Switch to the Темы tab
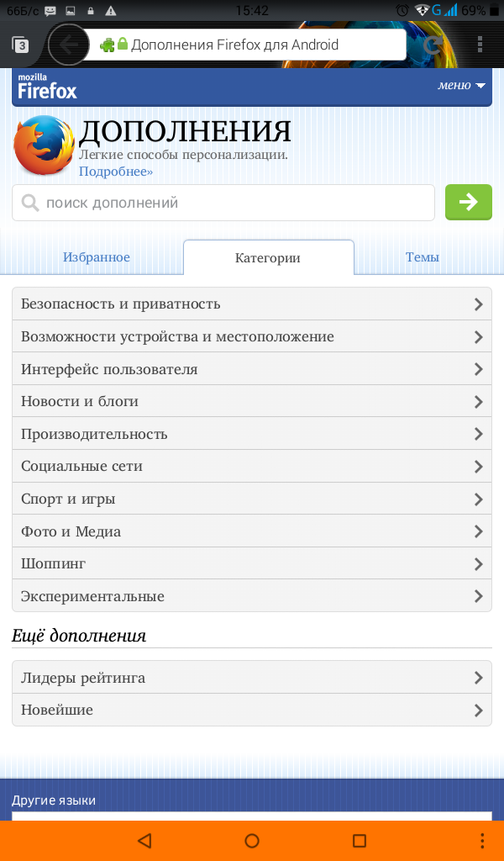 [x=423, y=257]
